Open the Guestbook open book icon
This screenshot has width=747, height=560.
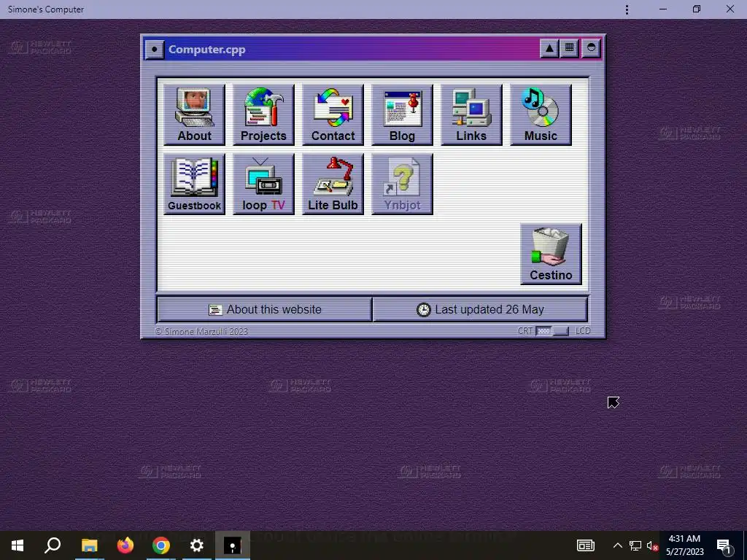(194, 184)
